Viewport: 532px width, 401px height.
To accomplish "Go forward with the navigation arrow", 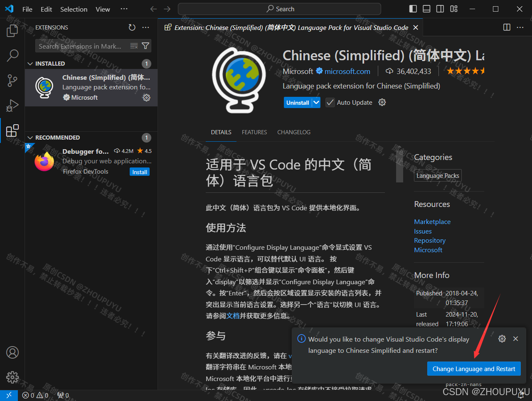I will pyautogui.click(x=167, y=9).
